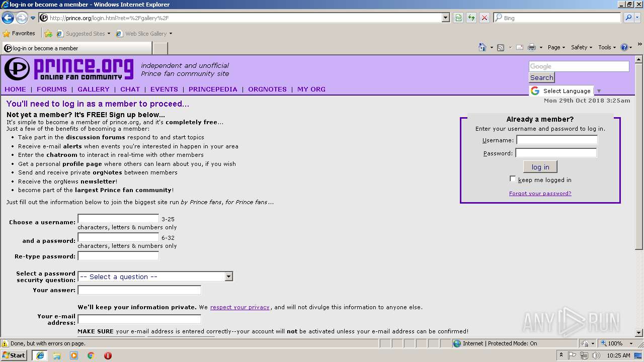Viewport: 644px width, 362px height.
Task: Click the status bar error warning icon
Action: pos(5,343)
